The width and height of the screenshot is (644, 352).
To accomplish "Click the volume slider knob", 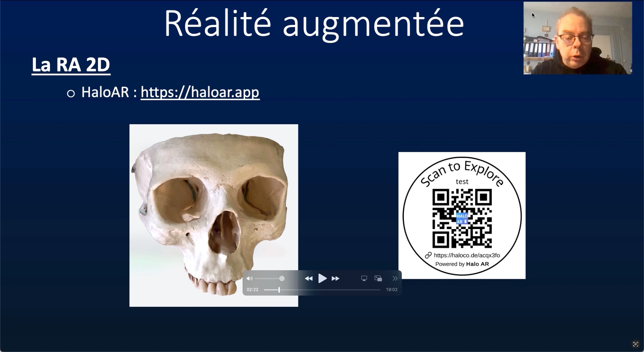I will [x=282, y=279].
